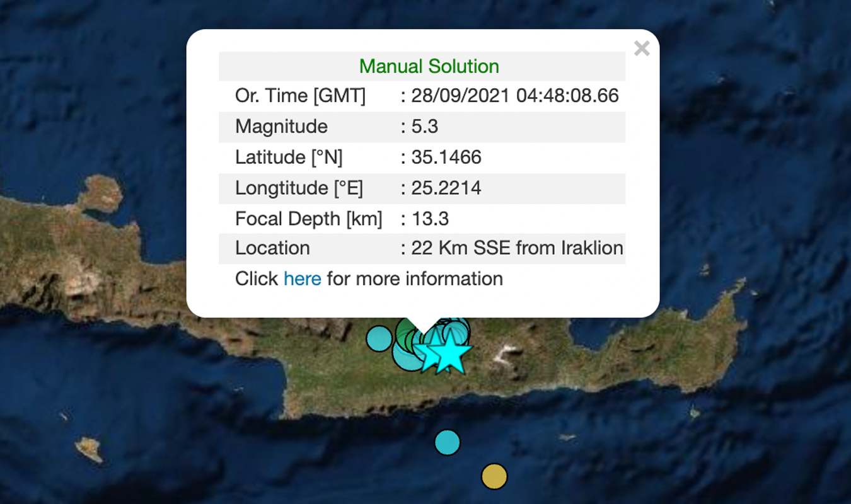The width and height of the screenshot is (851, 504).
Task: Select the isolated teal circle left of the cluster
Action: pyautogui.click(x=379, y=338)
